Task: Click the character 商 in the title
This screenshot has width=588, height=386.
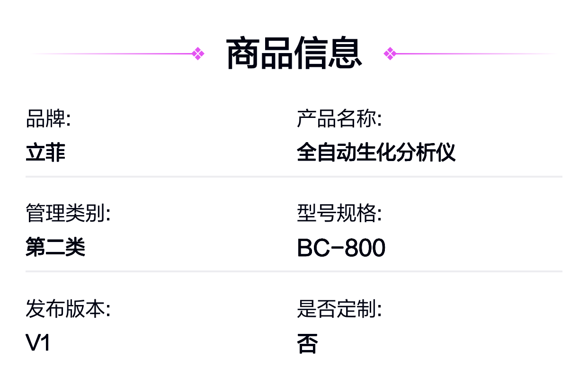Action: (x=243, y=54)
